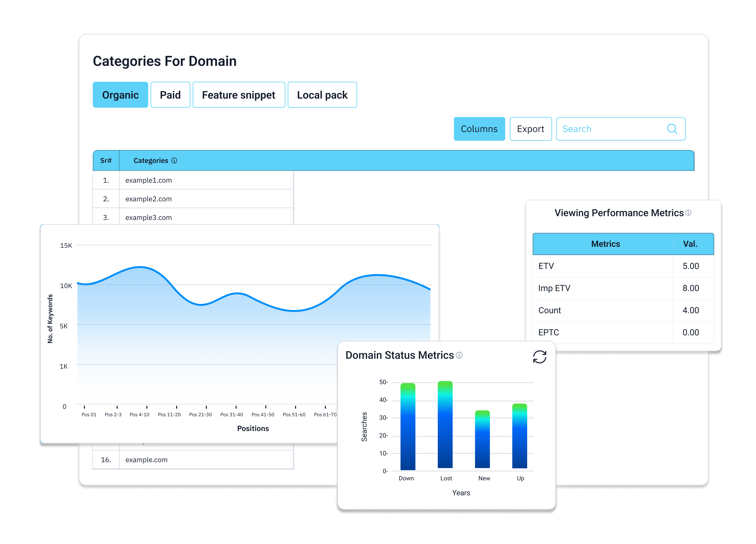Click the Metrics column header
The width and height of the screenshot is (756, 544).
(x=605, y=244)
